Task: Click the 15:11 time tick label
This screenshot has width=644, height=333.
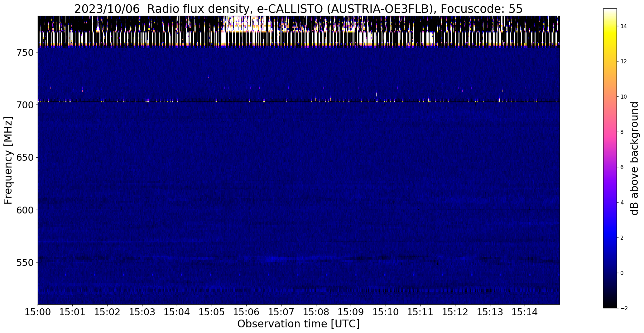Action: (x=421, y=312)
